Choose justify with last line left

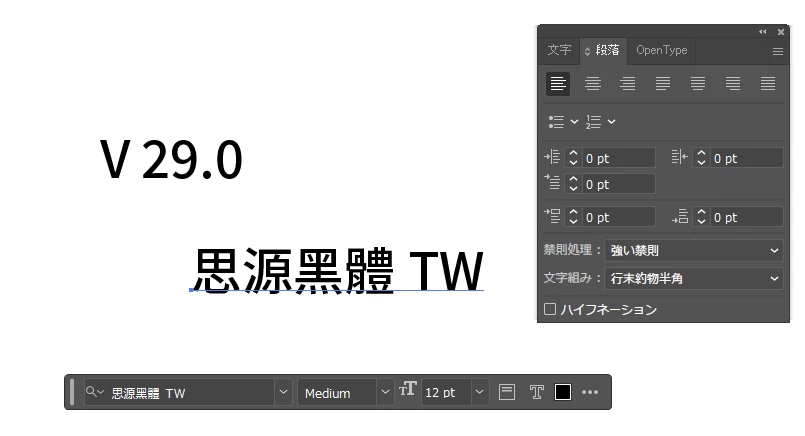click(x=662, y=84)
